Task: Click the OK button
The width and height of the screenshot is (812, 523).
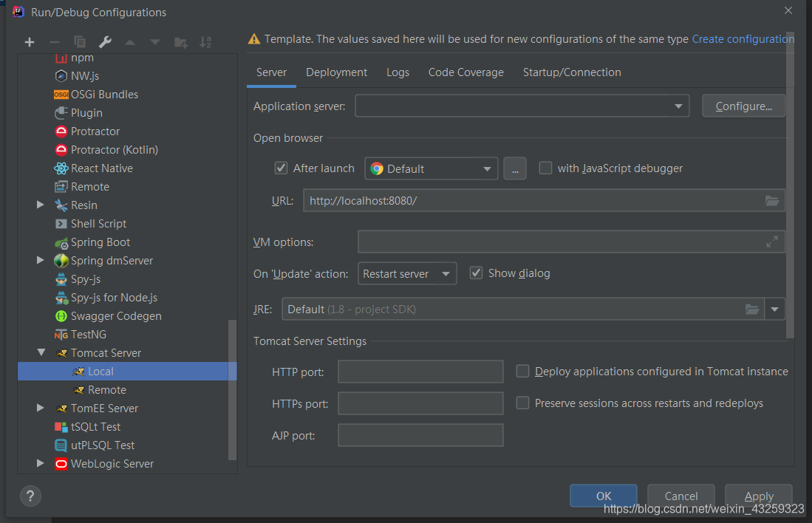Action: pos(604,496)
